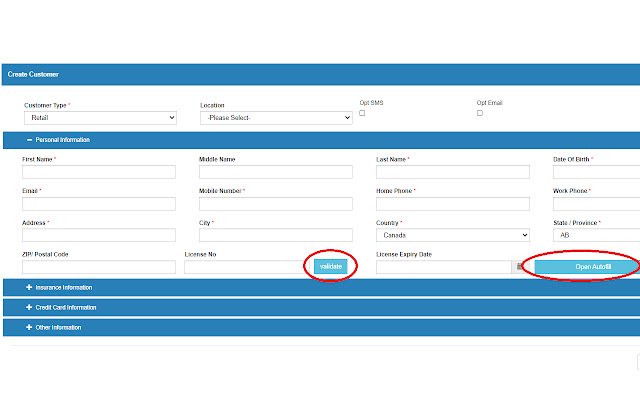Click into the Email field

pos(99,204)
